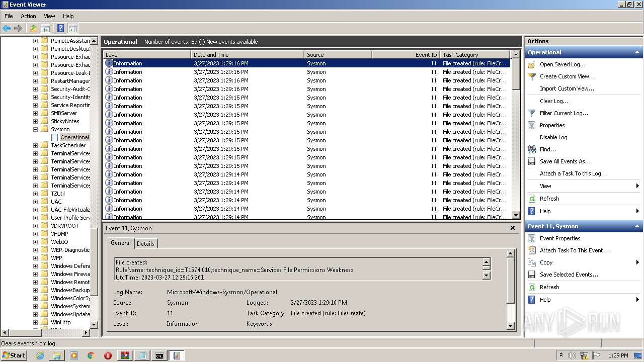Collapse the Operational actions section
The height and width of the screenshot is (362, 644).
click(637, 52)
